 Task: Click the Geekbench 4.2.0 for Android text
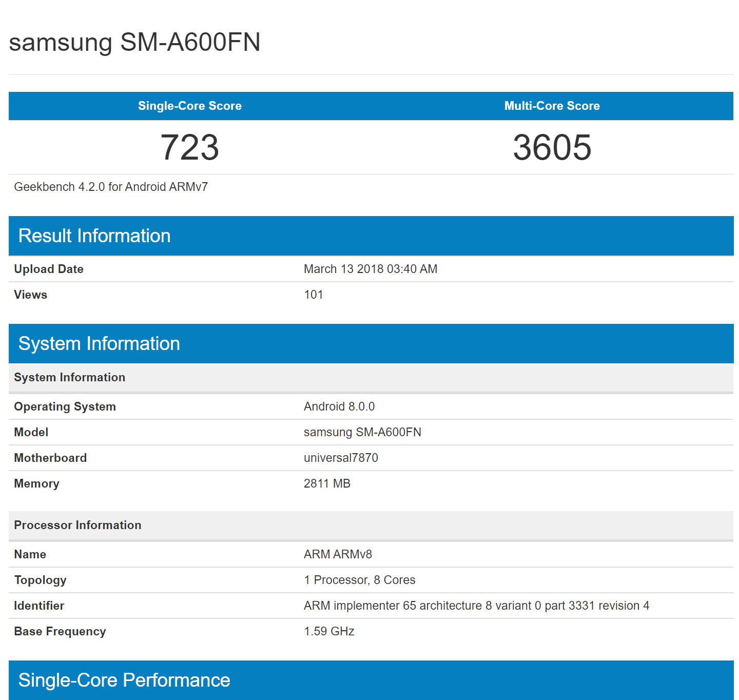[111, 187]
